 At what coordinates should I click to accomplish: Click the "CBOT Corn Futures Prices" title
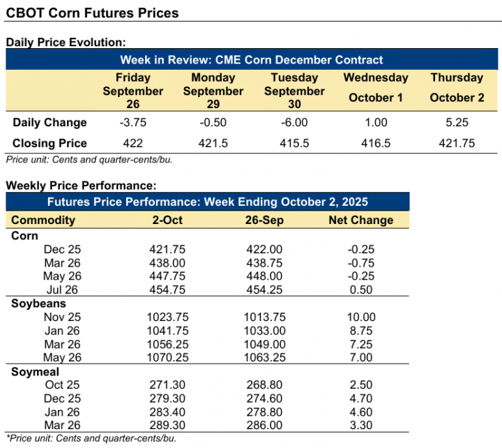[x=92, y=13]
